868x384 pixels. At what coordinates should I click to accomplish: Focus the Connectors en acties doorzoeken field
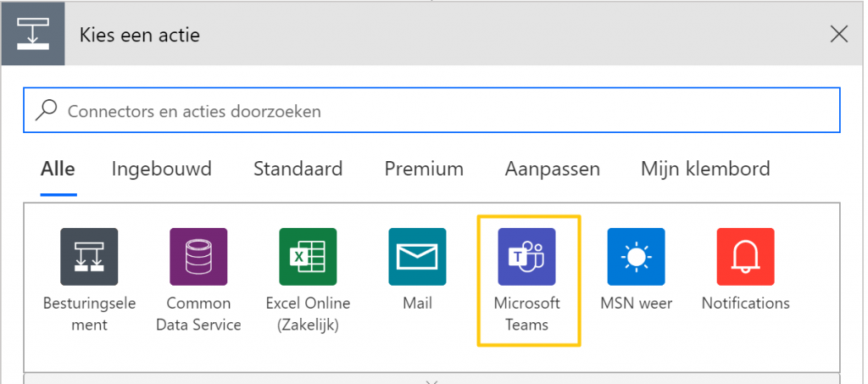click(x=431, y=110)
